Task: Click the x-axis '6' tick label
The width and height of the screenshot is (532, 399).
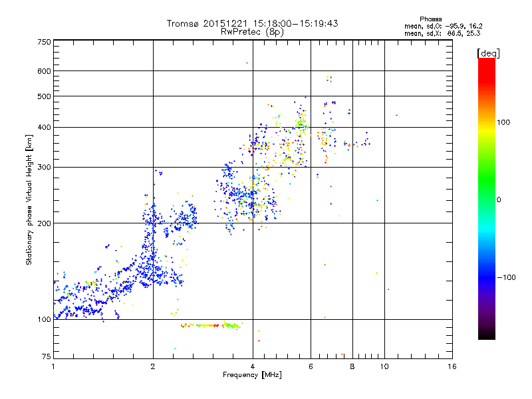Action: (x=311, y=366)
